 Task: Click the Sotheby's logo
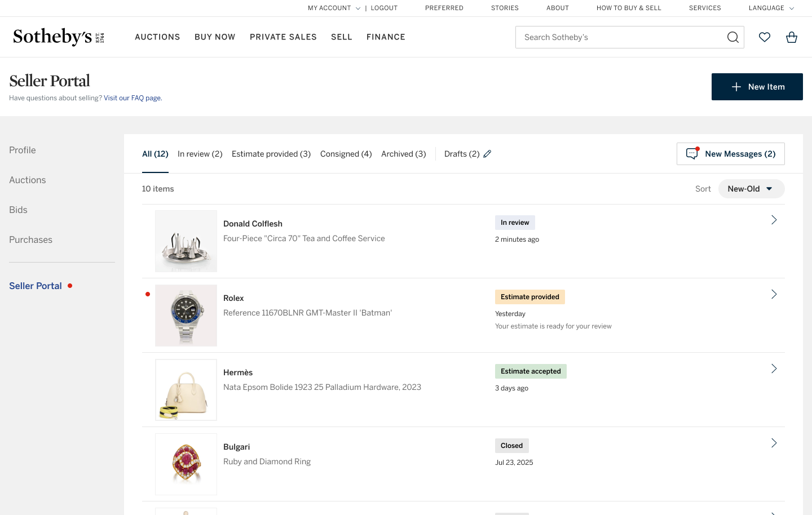pos(59,37)
